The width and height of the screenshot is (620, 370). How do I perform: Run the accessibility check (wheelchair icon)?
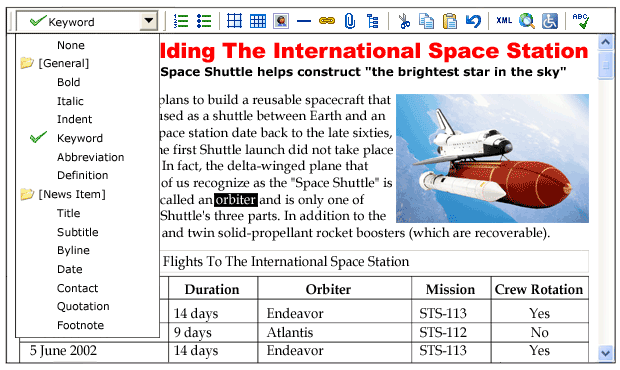[x=550, y=21]
